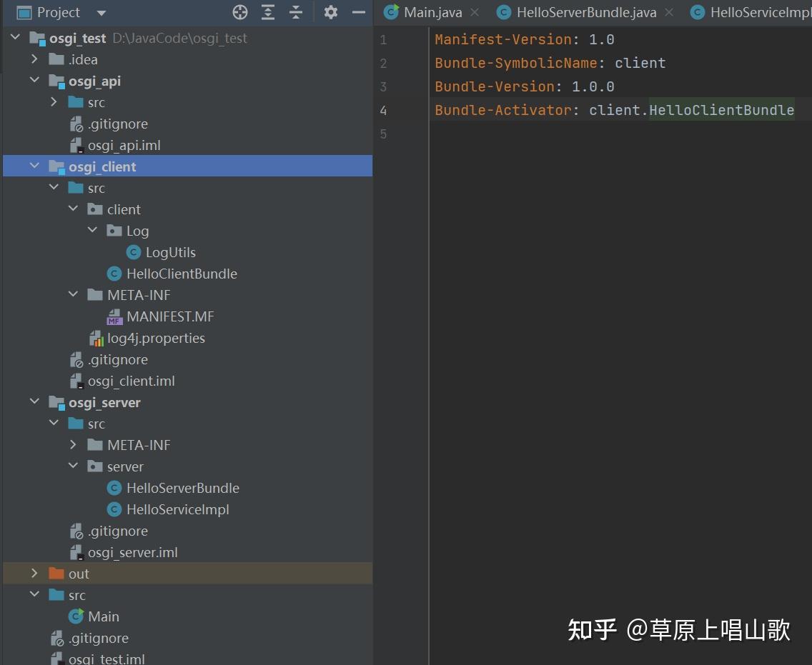Expand the .idea folder
Viewport: 812px width, 665px height.
(x=34, y=59)
